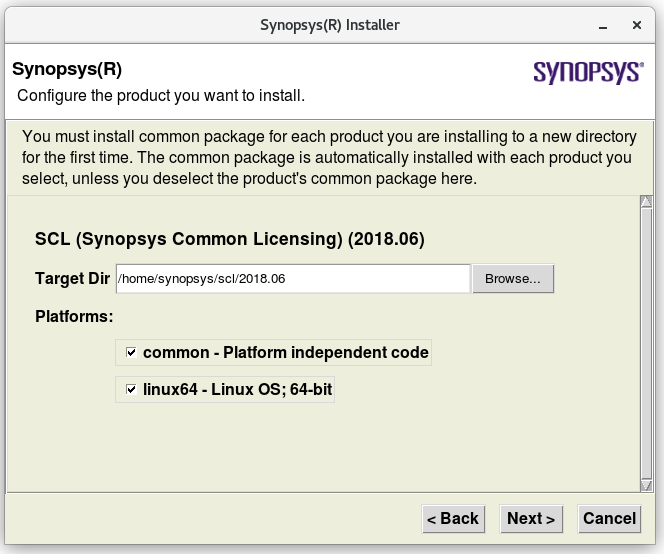Click the Browse... button for Target Dir
664x554 pixels.
(513, 279)
